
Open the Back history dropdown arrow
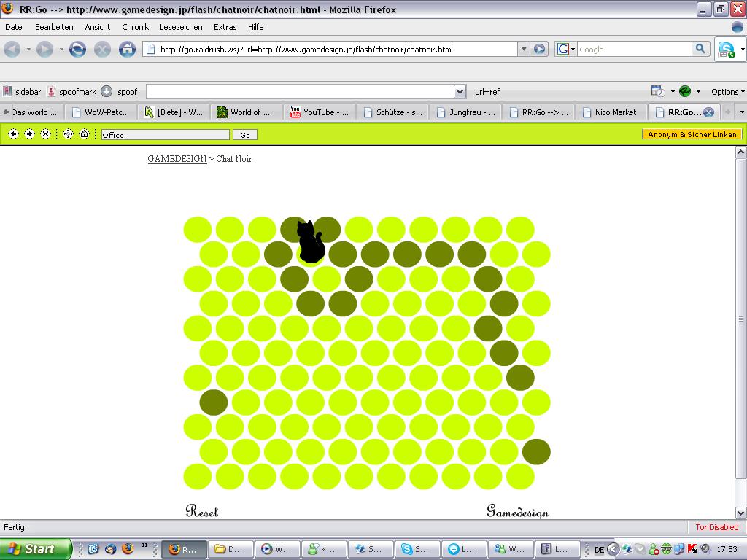pos(28,49)
